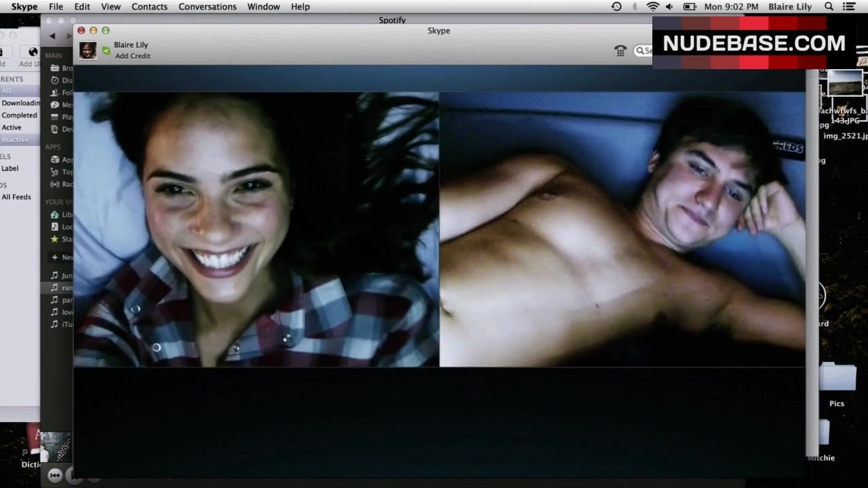The height and width of the screenshot is (488, 868).
Task: Click the Spotlight magnifying glass in menu bar
Action: coord(829,7)
